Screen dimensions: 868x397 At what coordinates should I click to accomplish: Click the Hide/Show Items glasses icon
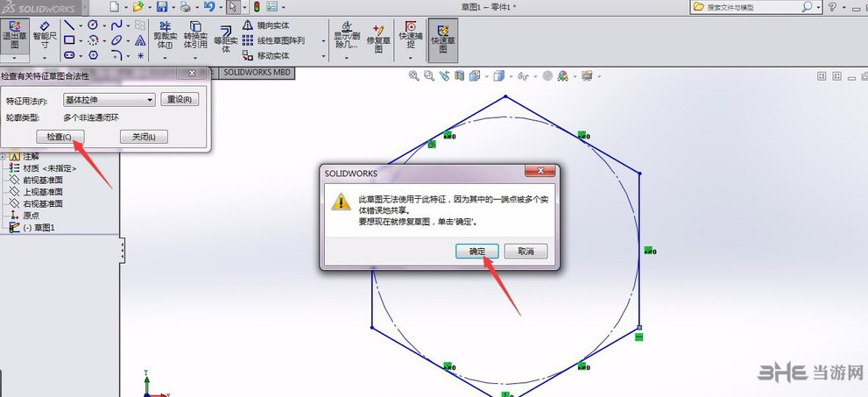(x=523, y=76)
